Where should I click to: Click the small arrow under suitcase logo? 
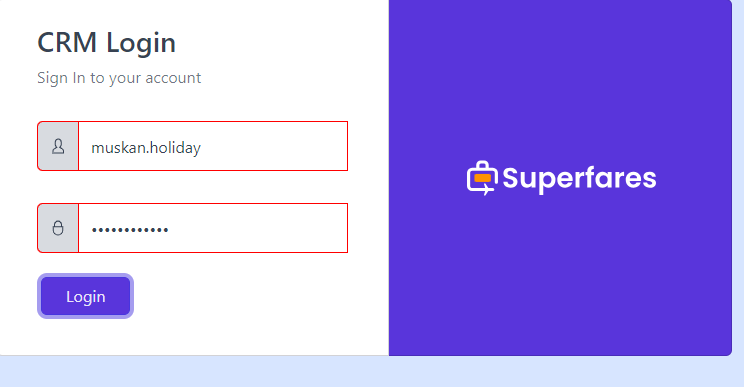487,191
